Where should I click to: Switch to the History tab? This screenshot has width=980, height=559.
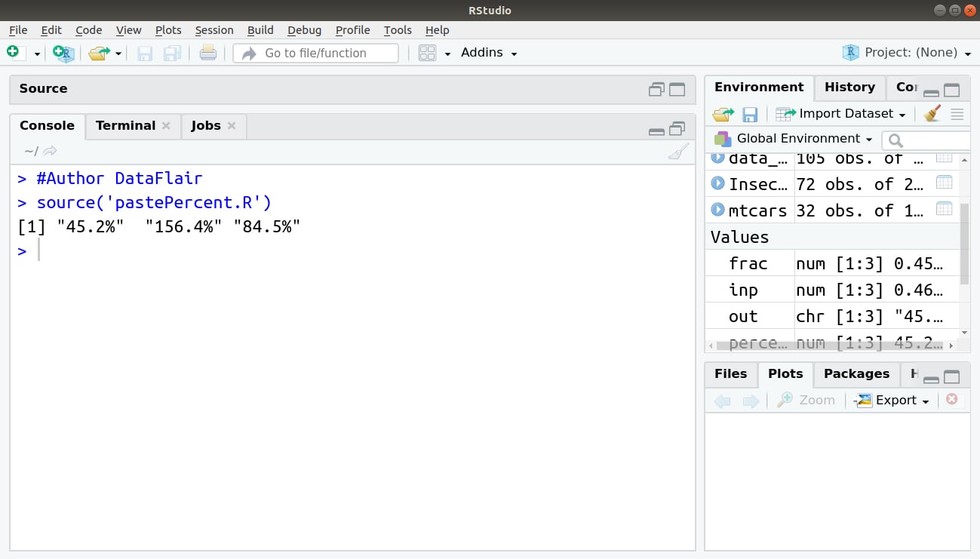click(x=849, y=88)
